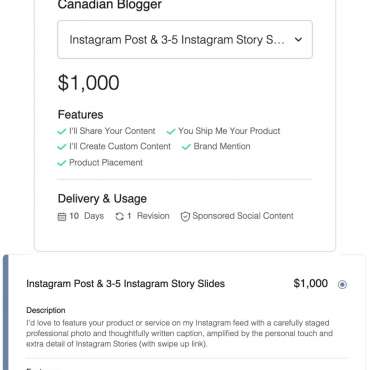This screenshot has width=370, height=370.
Task: Select the $1,000 package radio button
Action: (x=342, y=284)
